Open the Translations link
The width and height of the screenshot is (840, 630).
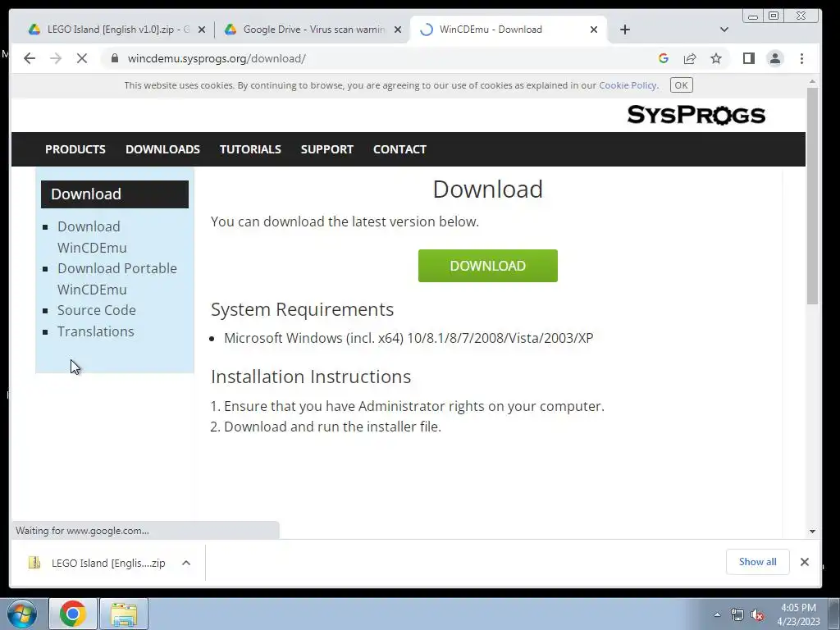[95, 331]
